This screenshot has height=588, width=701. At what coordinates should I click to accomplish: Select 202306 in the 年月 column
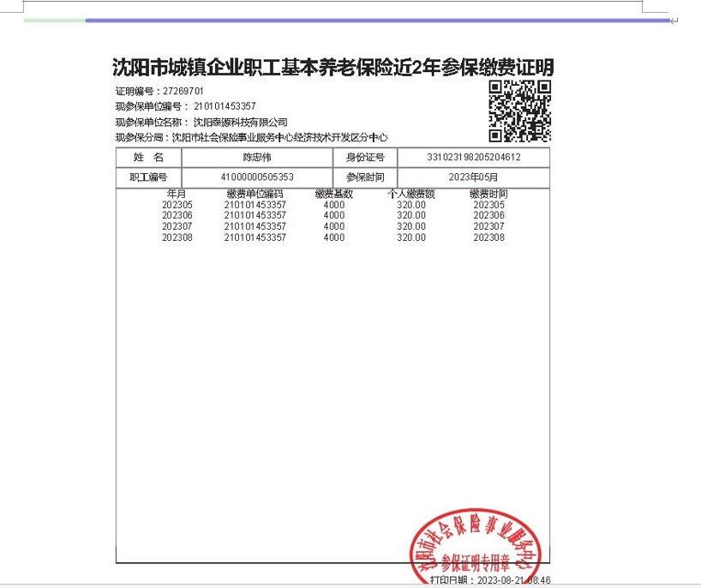177,215
